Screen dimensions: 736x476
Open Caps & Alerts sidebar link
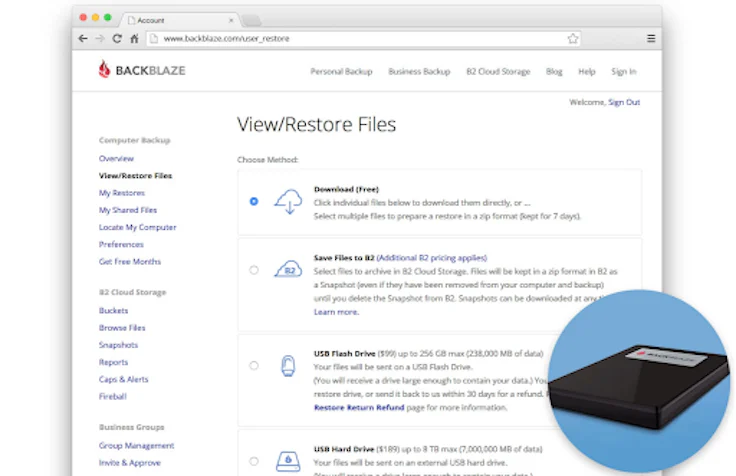(123, 379)
